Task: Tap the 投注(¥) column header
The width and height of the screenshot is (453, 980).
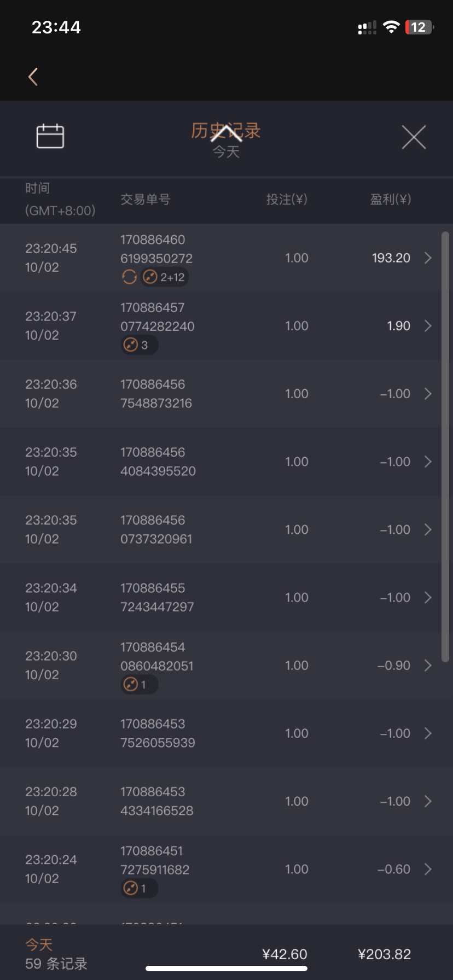Action: pos(287,200)
